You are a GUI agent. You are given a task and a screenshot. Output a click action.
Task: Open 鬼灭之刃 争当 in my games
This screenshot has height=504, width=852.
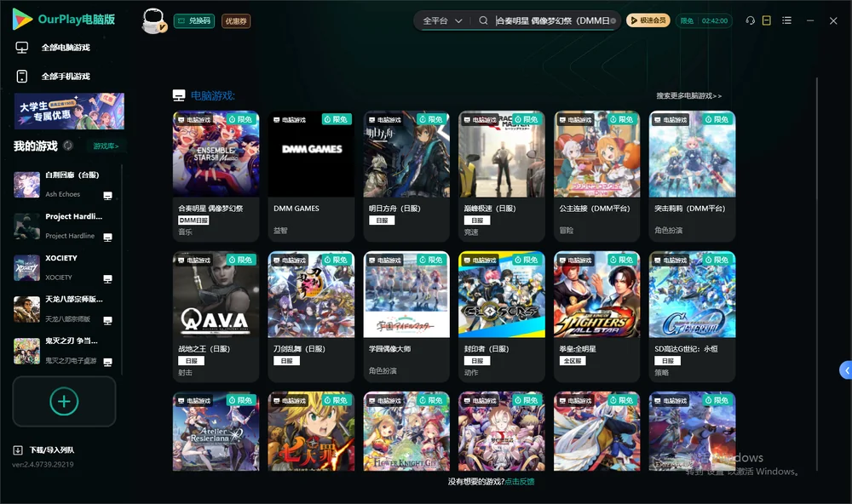coord(62,351)
